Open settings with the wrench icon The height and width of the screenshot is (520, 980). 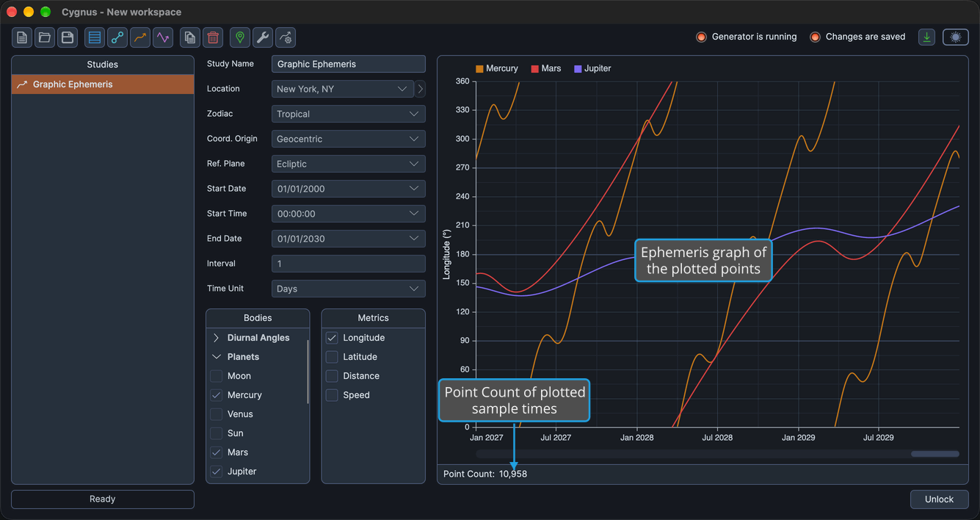coord(263,37)
